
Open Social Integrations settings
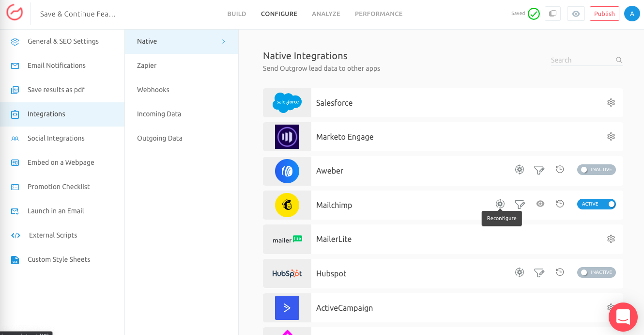62,138
